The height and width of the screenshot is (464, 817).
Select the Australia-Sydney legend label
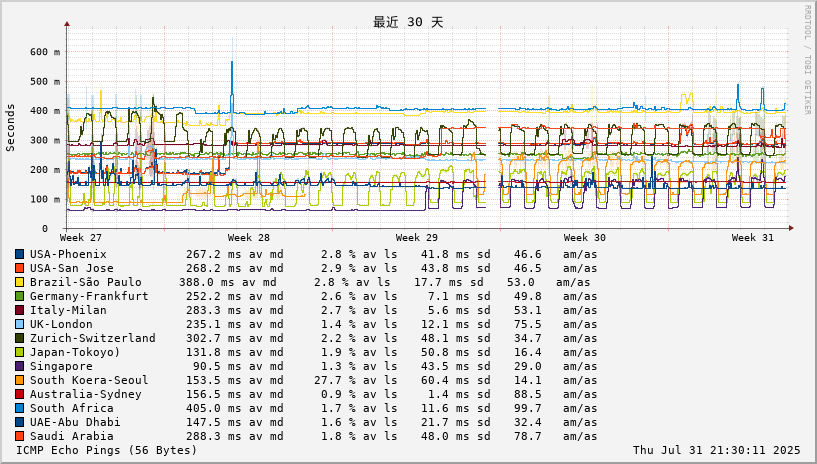[85, 394]
